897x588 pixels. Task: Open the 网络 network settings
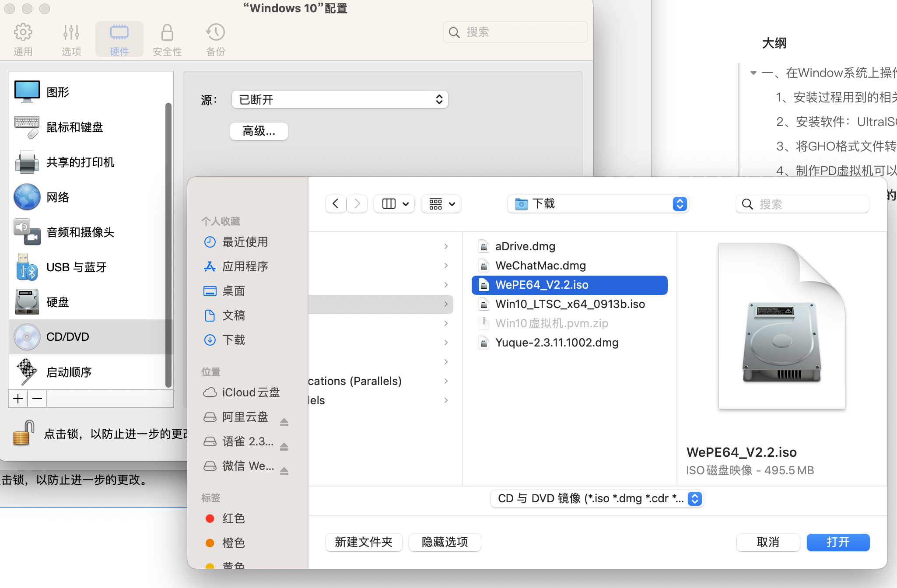click(x=58, y=197)
